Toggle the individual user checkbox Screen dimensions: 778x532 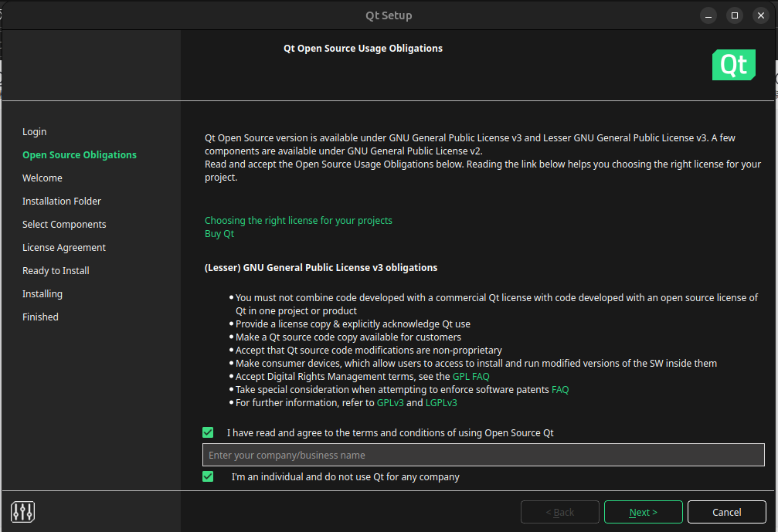208,476
